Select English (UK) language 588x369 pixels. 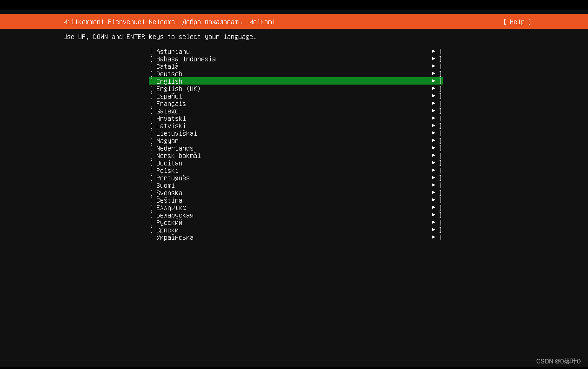(295, 89)
